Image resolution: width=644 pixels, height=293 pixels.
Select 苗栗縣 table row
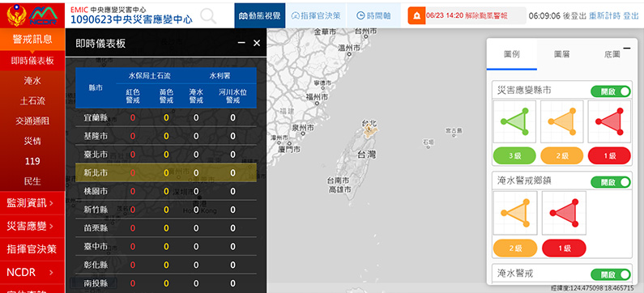[x=166, y=228]
